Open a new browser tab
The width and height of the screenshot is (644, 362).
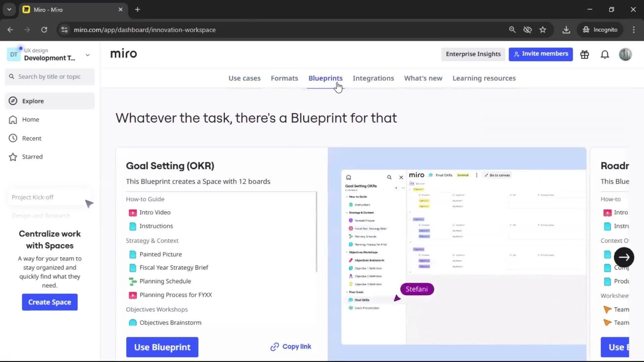click(138, 9)
